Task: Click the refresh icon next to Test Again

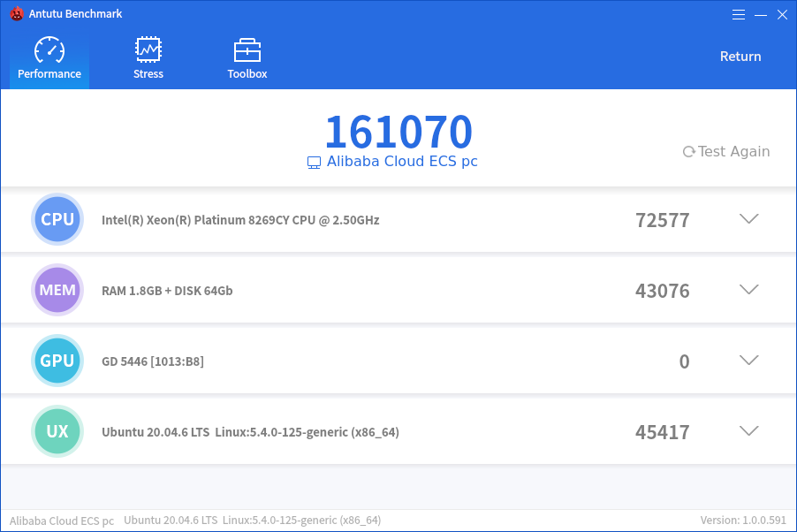Action: pyautogui.click(x=688, y=152)
